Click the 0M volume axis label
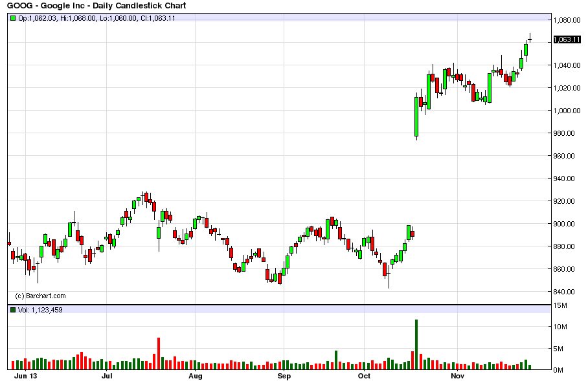The image size is (588, 381). [x=558, y=370]
